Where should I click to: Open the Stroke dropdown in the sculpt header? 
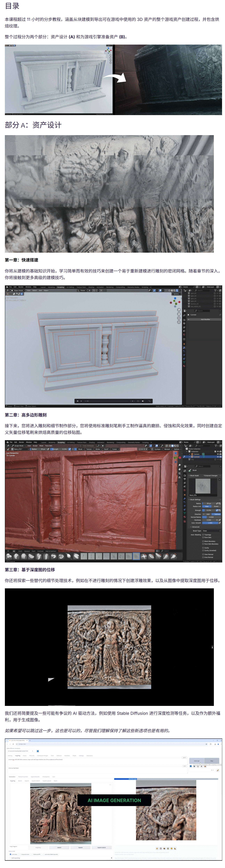coord(98,449)
